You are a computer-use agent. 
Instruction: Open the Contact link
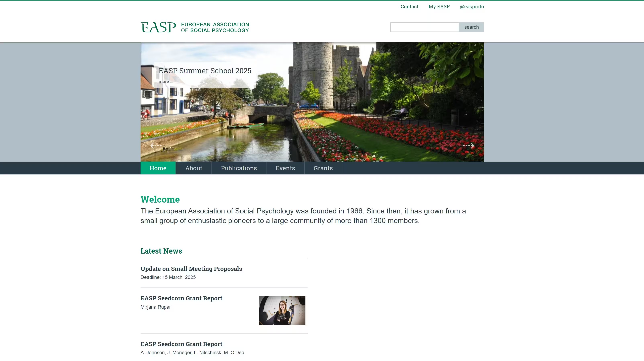pyautogui.click(x=409, y=6)
